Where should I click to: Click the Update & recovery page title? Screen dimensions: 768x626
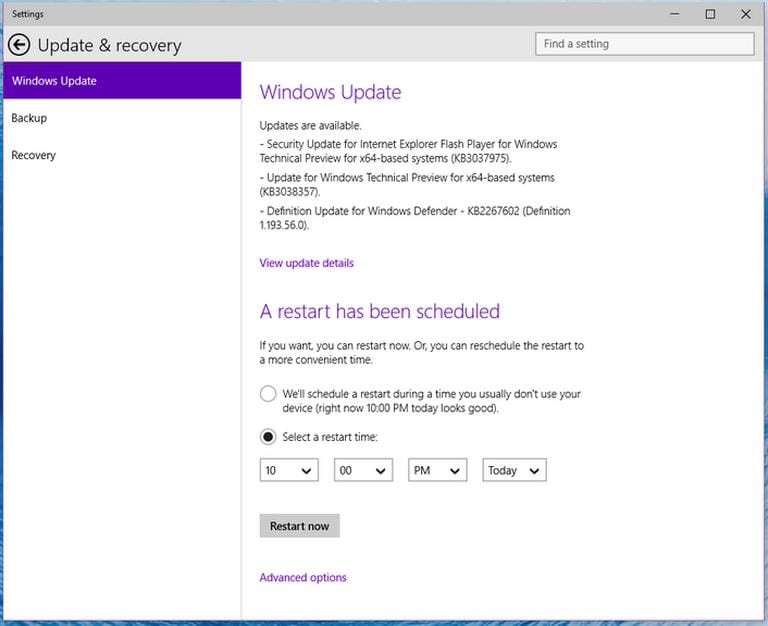point(110,46)
